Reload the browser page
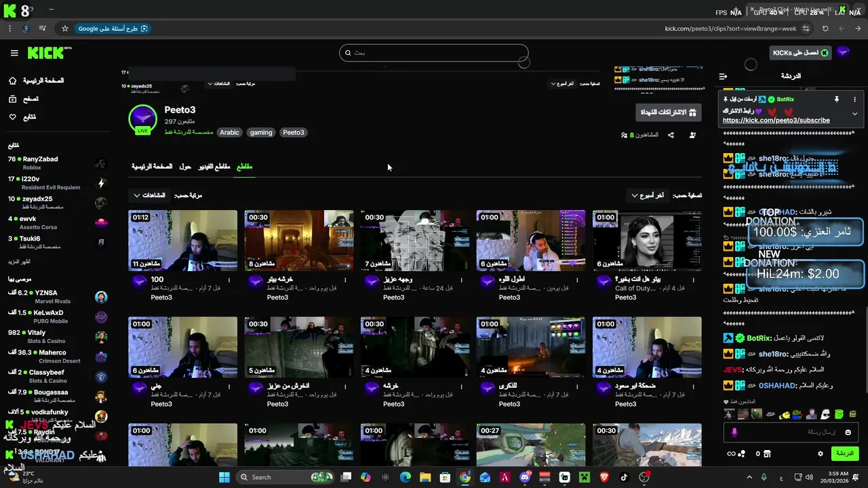868x488 pixels. [825, 28]
